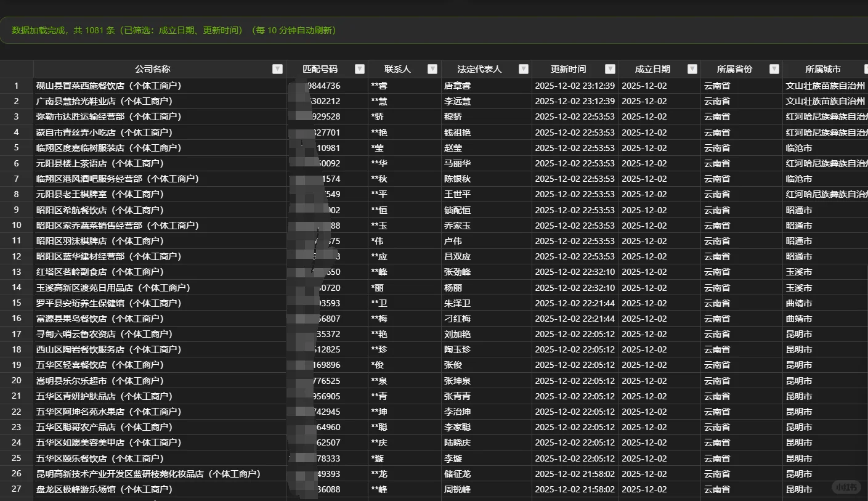
Task: Select company 昭阳区蓝华建材经营部
Action: pyautogui.click(x=109, y=256)
